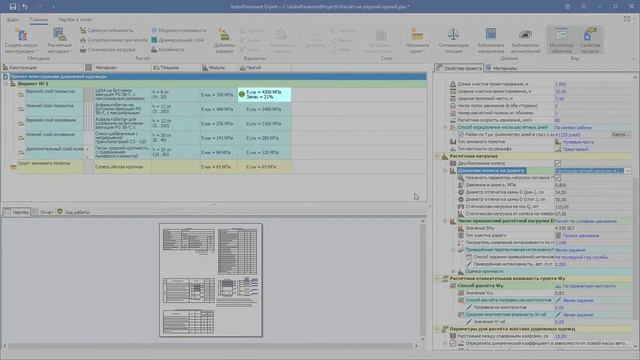Screen dimensions: 640x360
Task: Click the axle static load value 115,00
Action: [562, 207]
